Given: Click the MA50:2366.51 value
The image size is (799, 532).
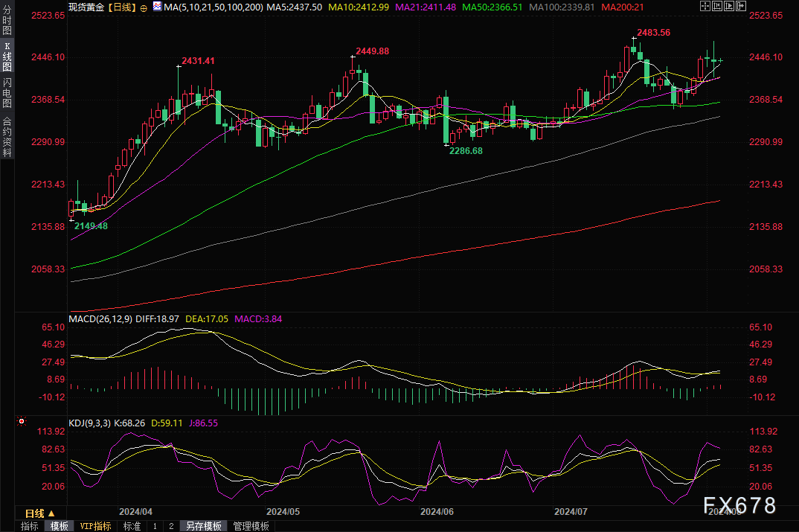Looking at the screenshot, I should coord(492,7).
